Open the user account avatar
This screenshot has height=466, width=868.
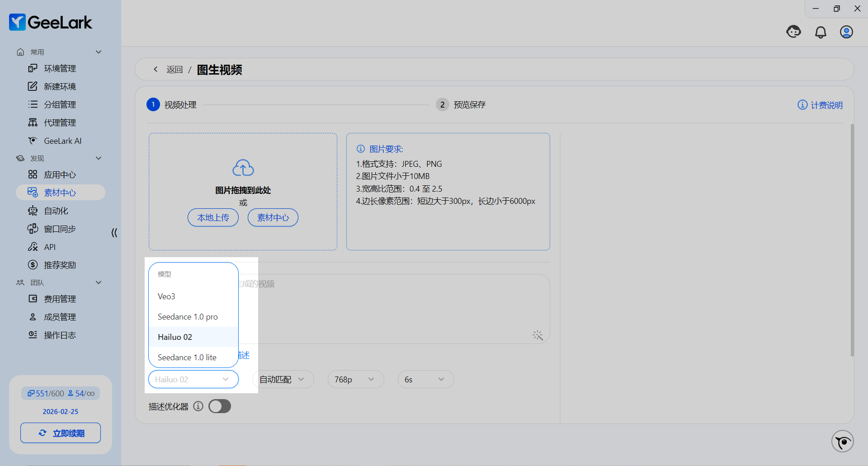(x=846, y=32)
